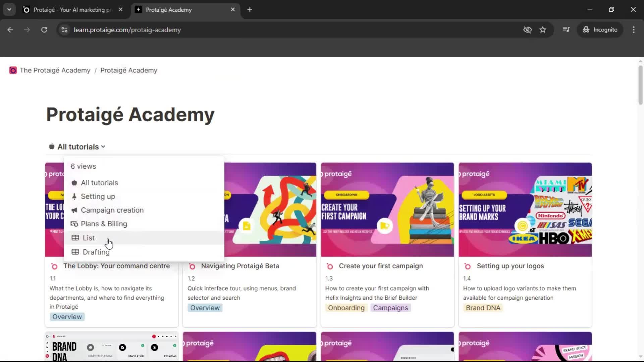Viewport: 644px width, 362px height.
Task: Open a new browser tab
Action: coord(250,9)
